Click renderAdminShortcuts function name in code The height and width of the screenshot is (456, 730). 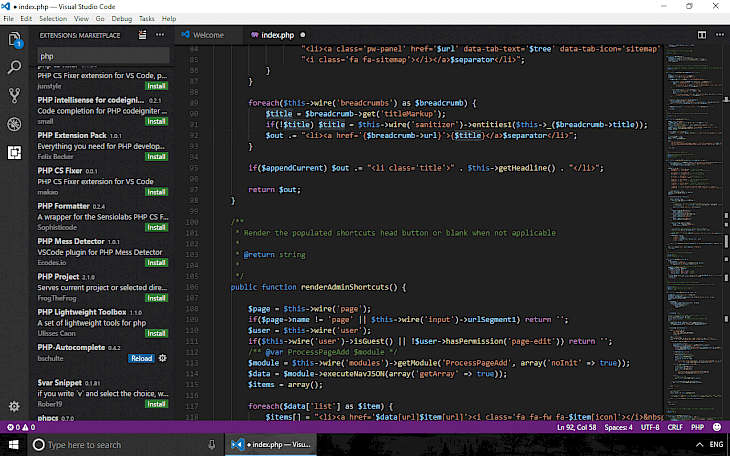pos(345,287)
